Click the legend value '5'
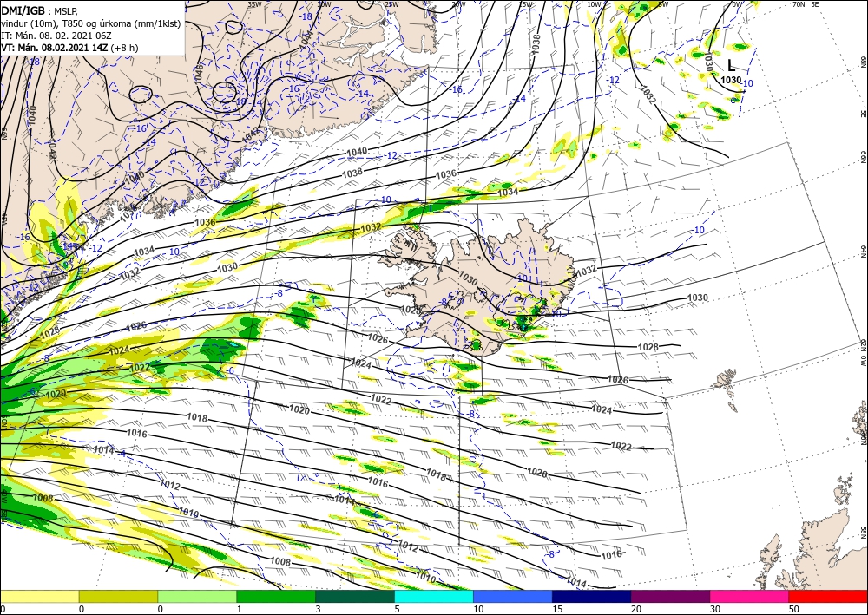The width and height of the screenshot is (868, 615). point(397,609)
